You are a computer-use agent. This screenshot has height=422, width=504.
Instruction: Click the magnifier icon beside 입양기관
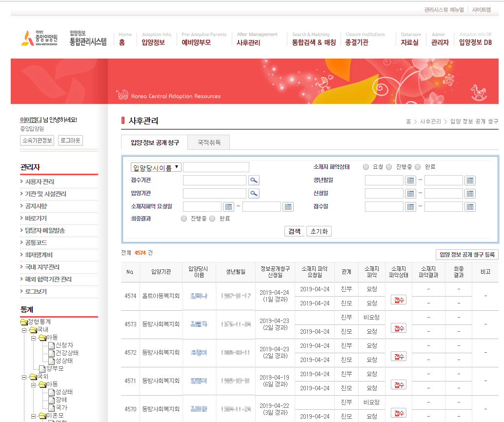tap(254, 193)
